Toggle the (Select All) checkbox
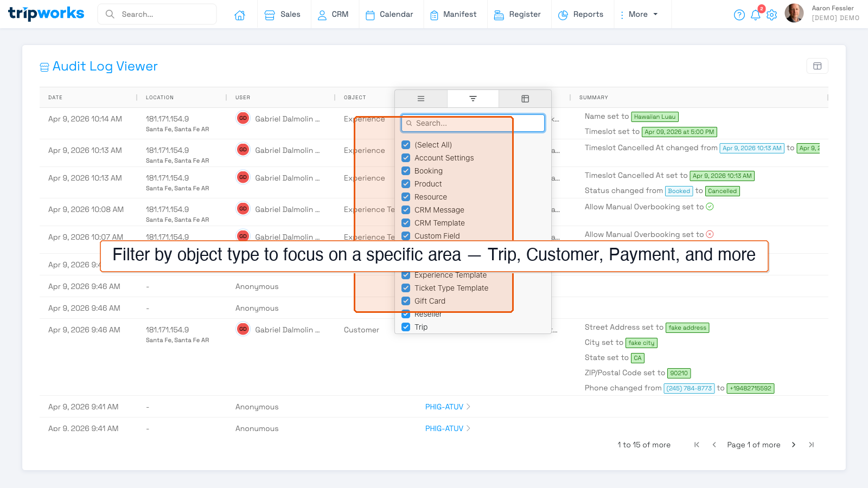Image resolution: width=868 pixels, height=488 pixels. coord(406,145)
